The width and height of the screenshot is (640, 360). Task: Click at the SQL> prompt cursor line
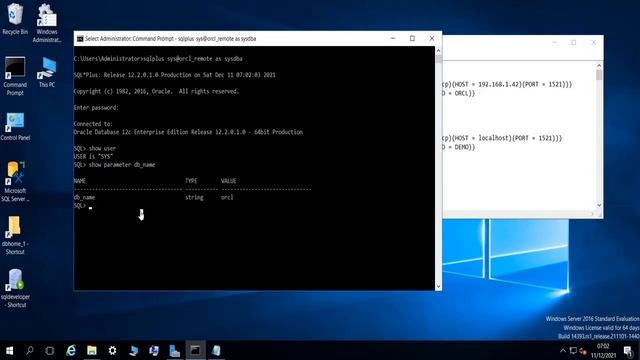(x=83, y=206)
